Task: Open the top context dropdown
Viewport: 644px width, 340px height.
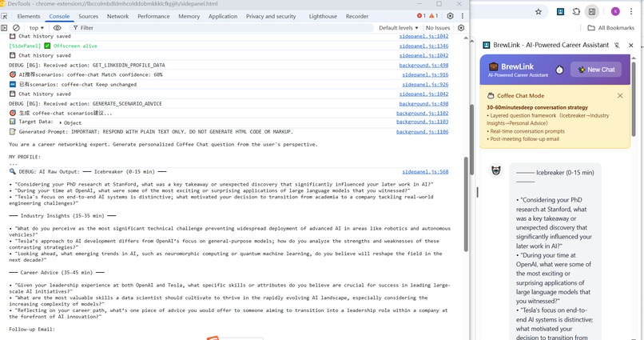Action: 36,28
